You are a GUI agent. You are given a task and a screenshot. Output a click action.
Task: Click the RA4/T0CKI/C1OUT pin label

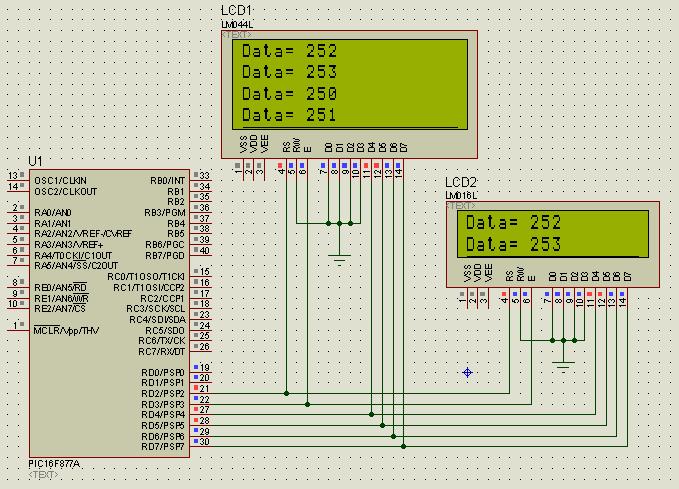pyautogui.click(x=73, y=256)
